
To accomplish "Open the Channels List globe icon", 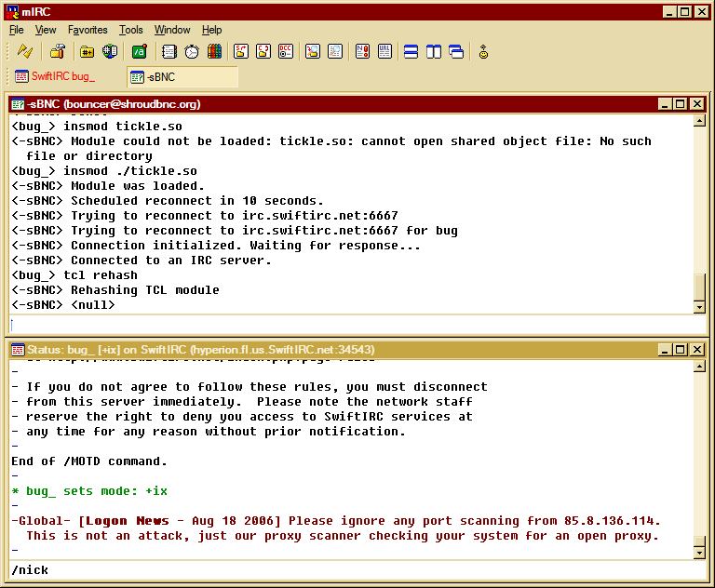I will 110,51.
